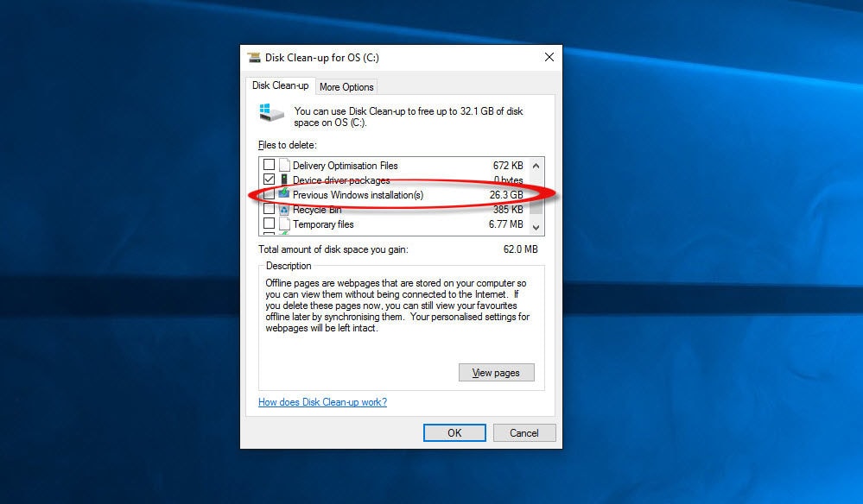863x504 pixels.
Task: Tick the Recycle Bin checkbox
Action: click(269, 209)
